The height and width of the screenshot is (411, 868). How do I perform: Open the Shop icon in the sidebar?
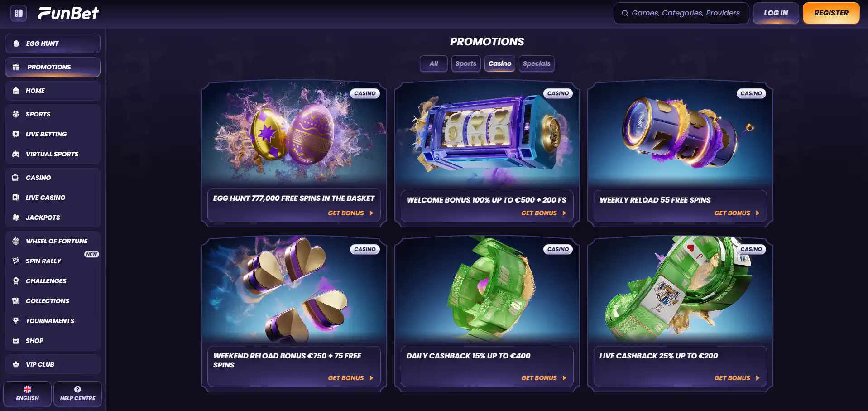click(x=16, y=341)
